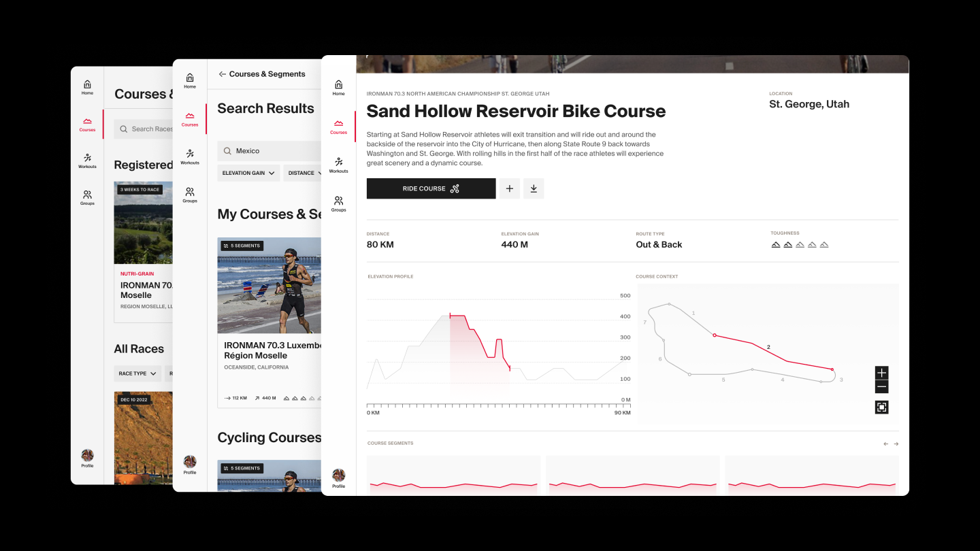Expand the Race Type filter dropdown
The height and width of the screenshot is (551, 980).
coord(137,373)
